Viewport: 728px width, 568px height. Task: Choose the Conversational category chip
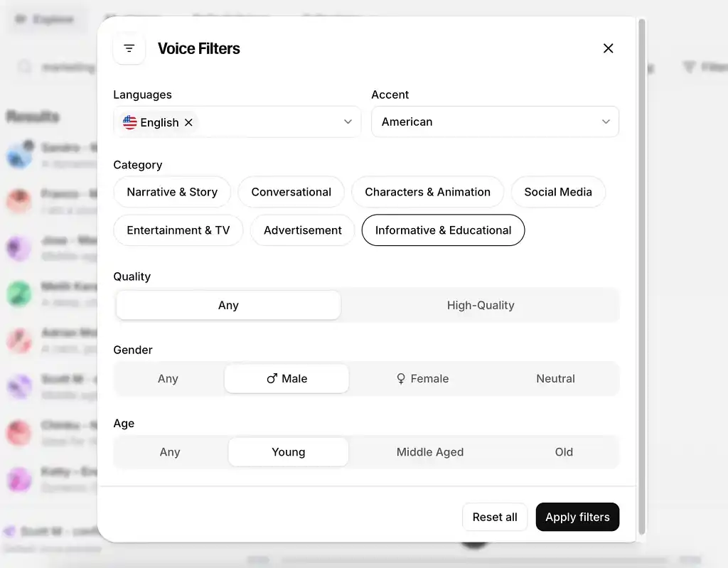[291, 192]
